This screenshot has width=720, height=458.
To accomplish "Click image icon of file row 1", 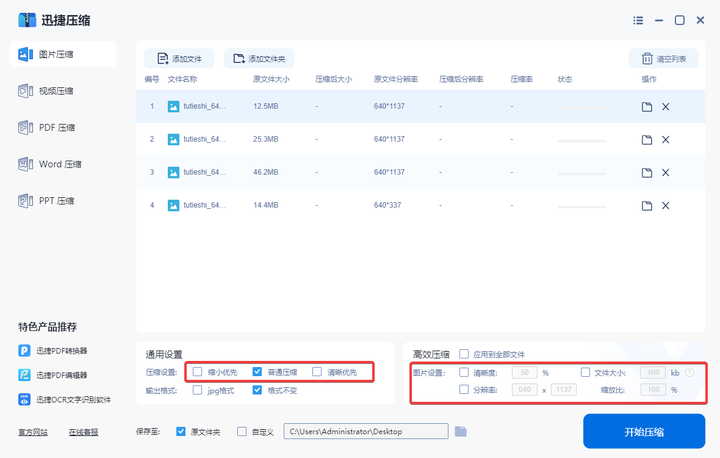I will 173,107.
